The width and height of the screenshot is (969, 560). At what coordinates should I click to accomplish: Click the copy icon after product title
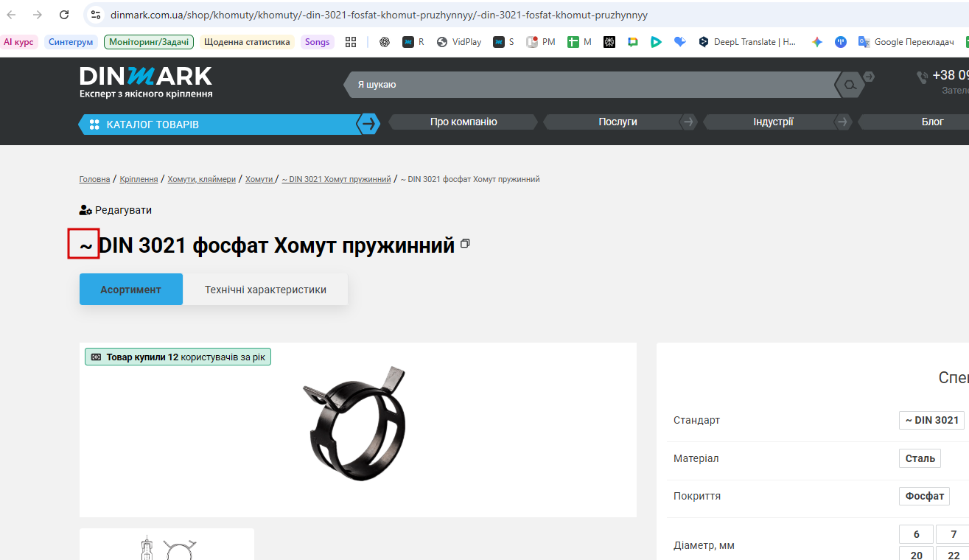pyautogui.click(x=465, y=243)
